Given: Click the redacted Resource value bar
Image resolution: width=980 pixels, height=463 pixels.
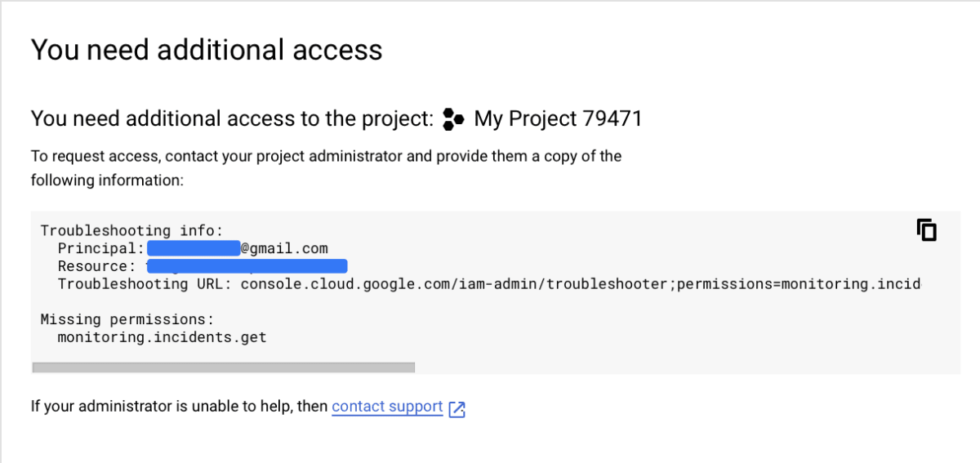Looking at the screenshot, I should 247,265.
